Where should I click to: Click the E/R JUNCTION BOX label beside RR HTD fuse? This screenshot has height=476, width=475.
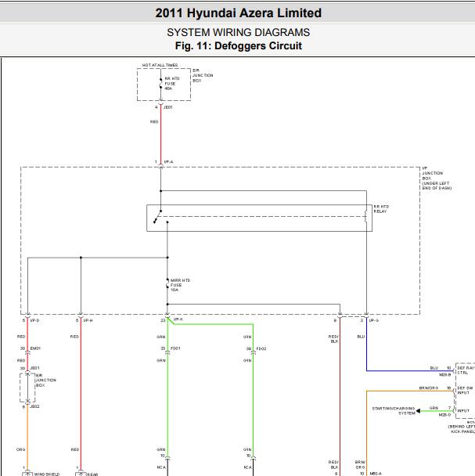(x=203, y=75)
